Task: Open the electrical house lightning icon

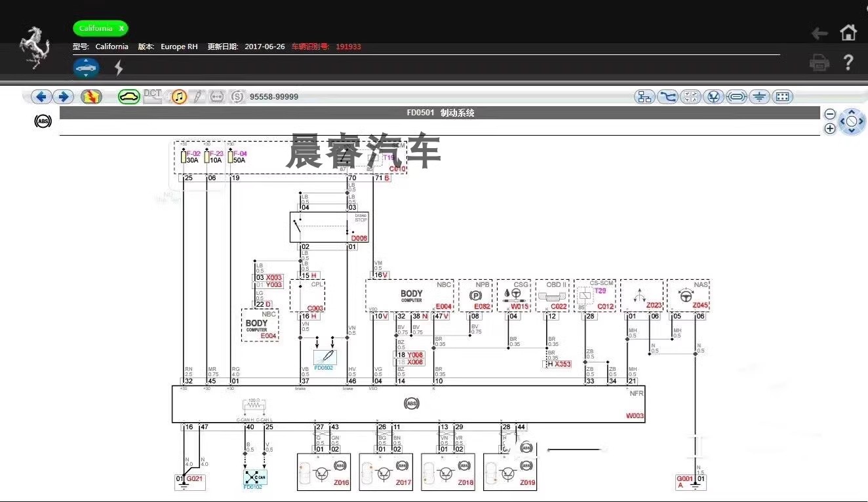Action: pos(92,97)
